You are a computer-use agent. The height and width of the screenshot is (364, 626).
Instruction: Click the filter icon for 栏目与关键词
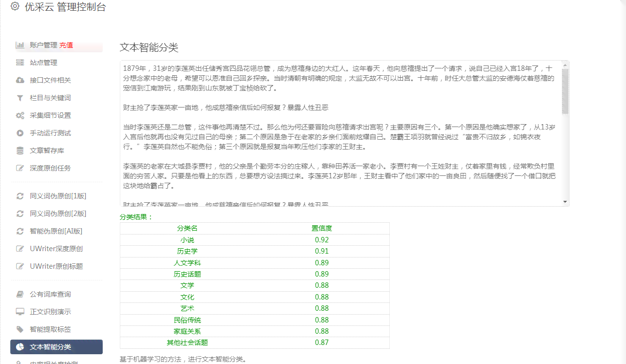pos(20,98)
